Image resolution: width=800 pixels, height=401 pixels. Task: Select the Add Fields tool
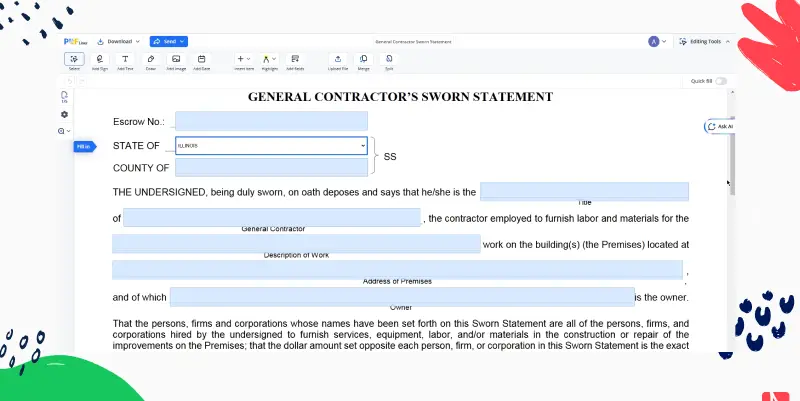tap(295, 61)
